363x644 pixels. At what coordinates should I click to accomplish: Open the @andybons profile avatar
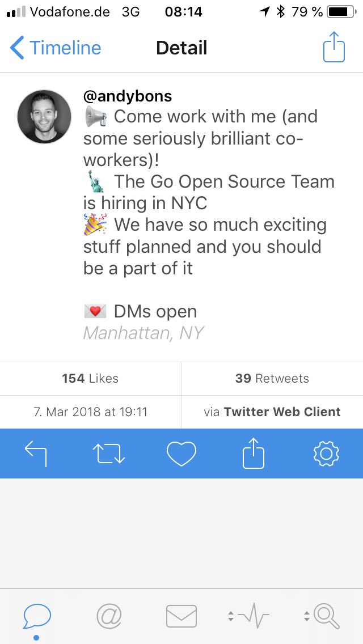[x=44, y=117]
